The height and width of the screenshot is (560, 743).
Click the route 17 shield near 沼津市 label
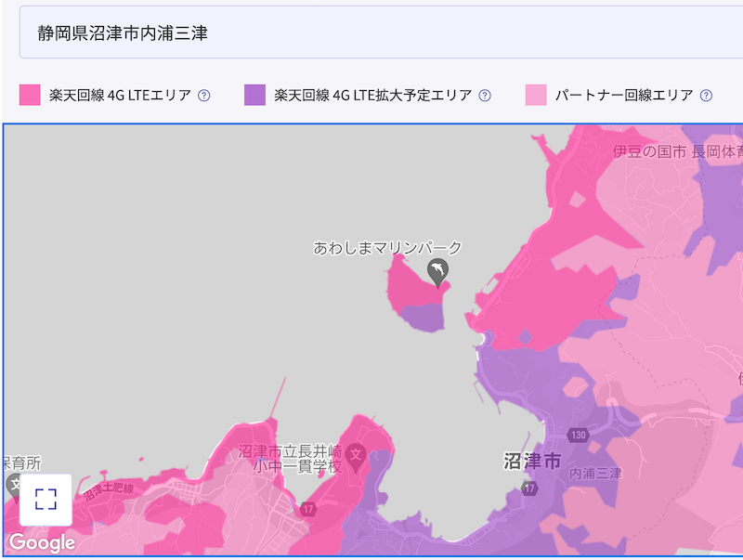(x=529, y=488)
